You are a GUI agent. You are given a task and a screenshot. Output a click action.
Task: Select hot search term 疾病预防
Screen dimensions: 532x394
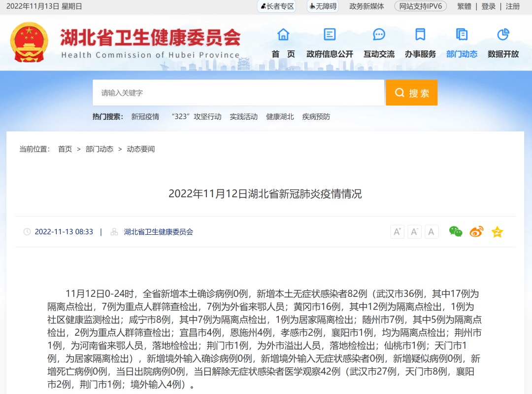point(316,117)
